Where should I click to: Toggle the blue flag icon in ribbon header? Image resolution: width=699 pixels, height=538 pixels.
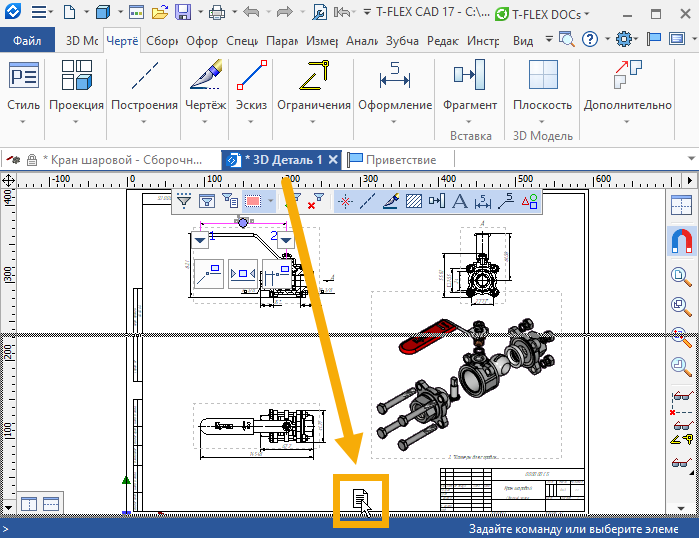click(x=654, y=39)
